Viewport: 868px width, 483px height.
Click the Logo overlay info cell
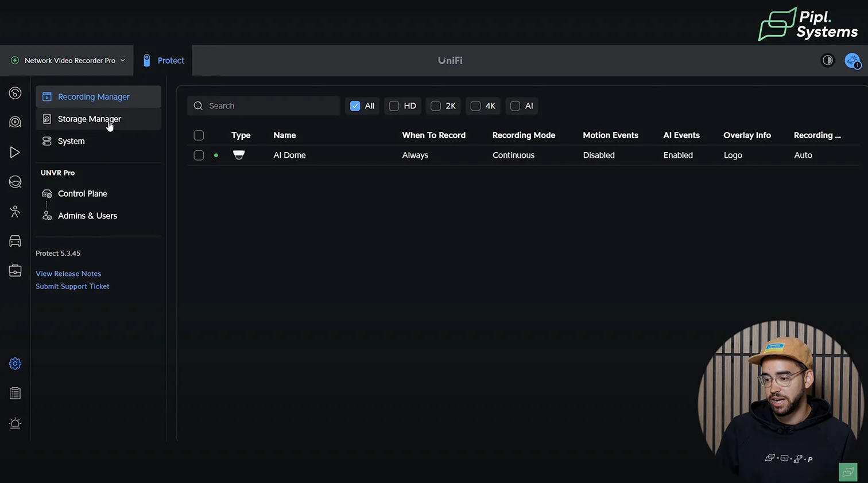click(x=733, y=155)
